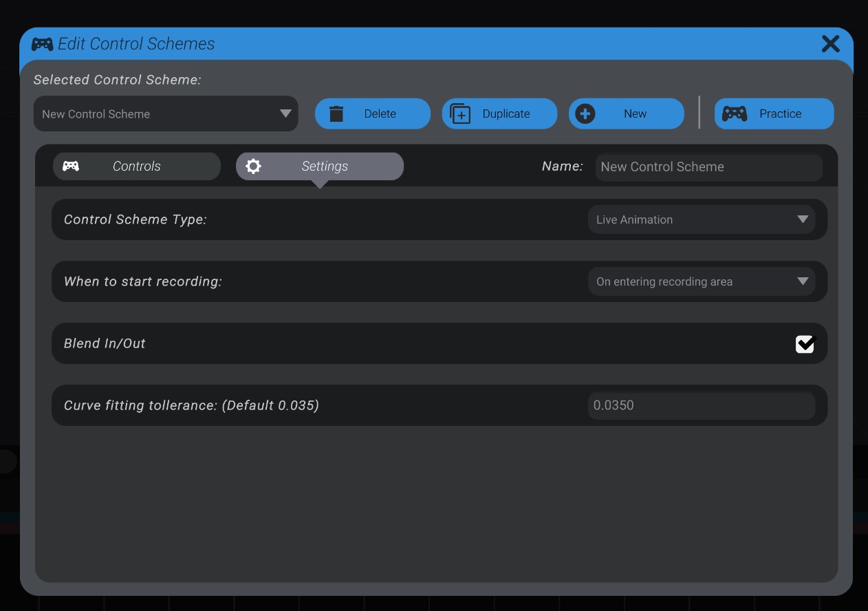Start Practice mode
Screen dimensions: 868x611
[774, 113]
